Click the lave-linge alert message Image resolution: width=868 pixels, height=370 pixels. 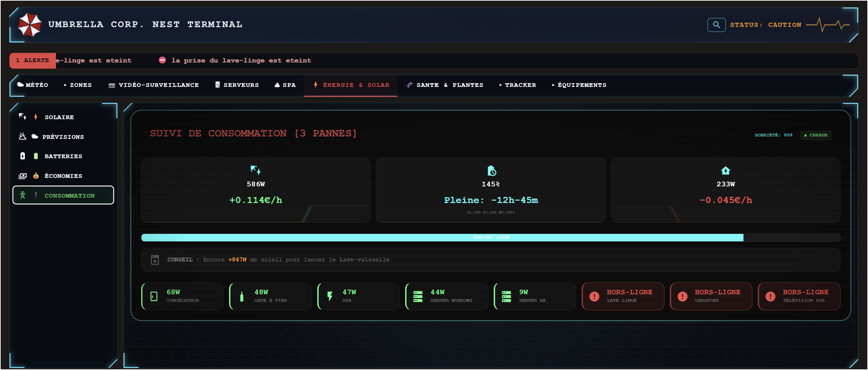coord(241,60)
